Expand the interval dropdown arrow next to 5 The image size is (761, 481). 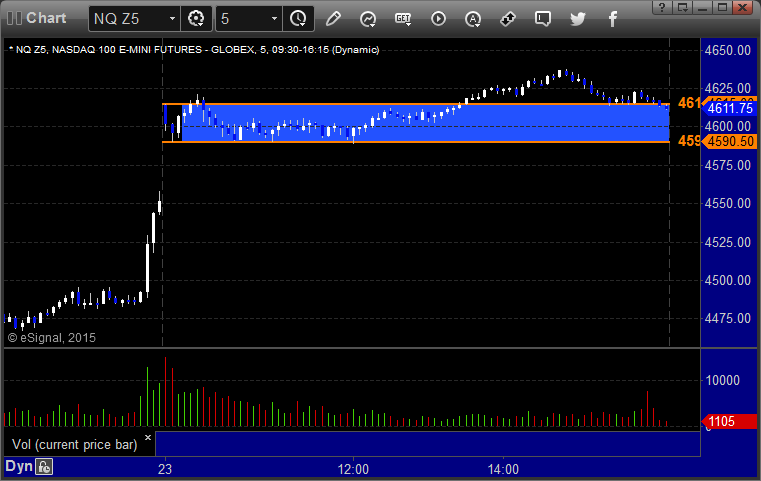coord(274,18)
